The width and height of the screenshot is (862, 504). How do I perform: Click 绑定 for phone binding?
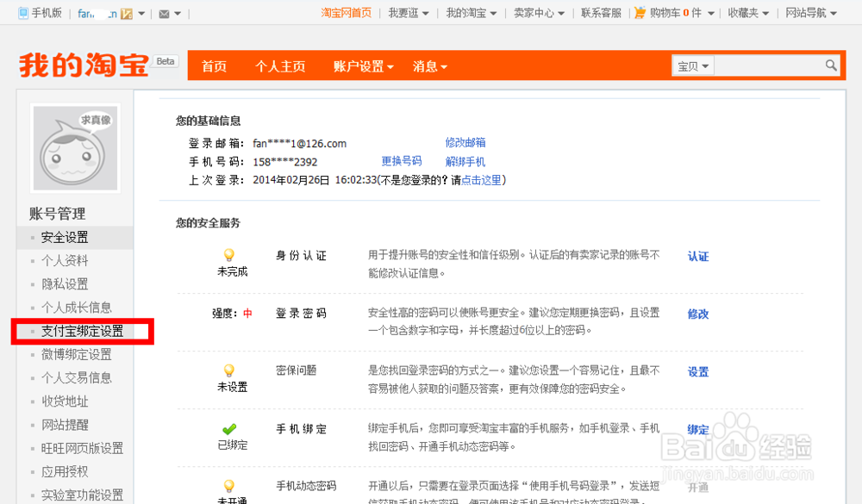[698, 429]
